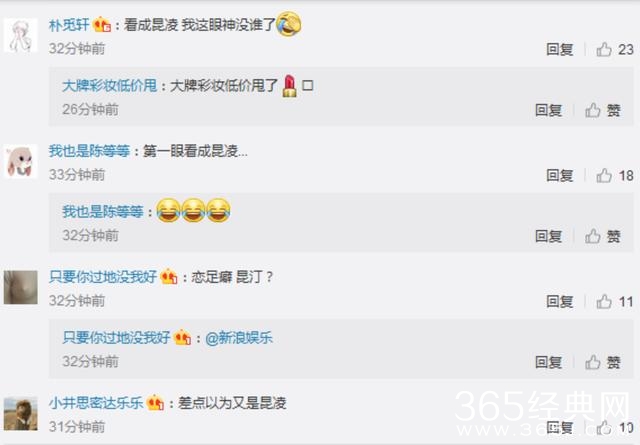The width and height of the screenshot is (640, 445).
Task: Reply to 朴兎轩's comment
Action: pyautogui.click(x=560, y=49)
